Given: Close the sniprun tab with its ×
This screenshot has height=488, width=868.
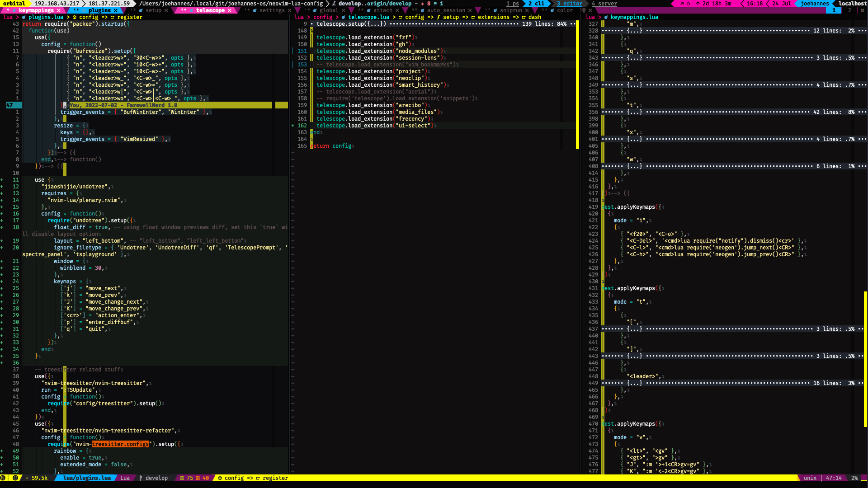Looking at the screenshot, I should click(527, 10).
